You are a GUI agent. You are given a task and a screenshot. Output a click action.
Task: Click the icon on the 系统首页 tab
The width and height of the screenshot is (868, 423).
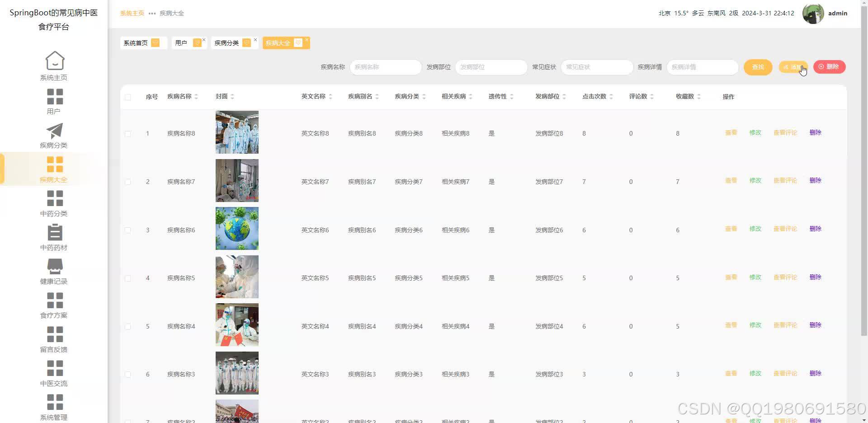click(x=156, y=42)
